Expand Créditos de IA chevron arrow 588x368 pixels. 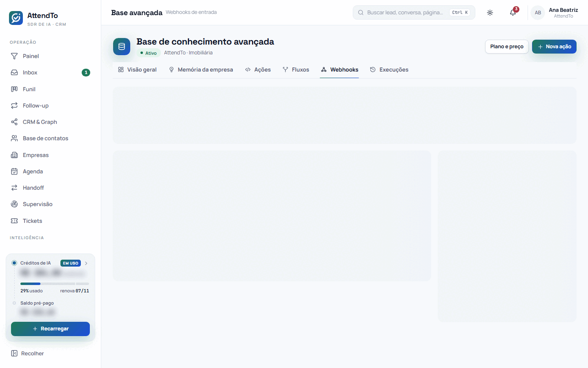click(86, 263)
